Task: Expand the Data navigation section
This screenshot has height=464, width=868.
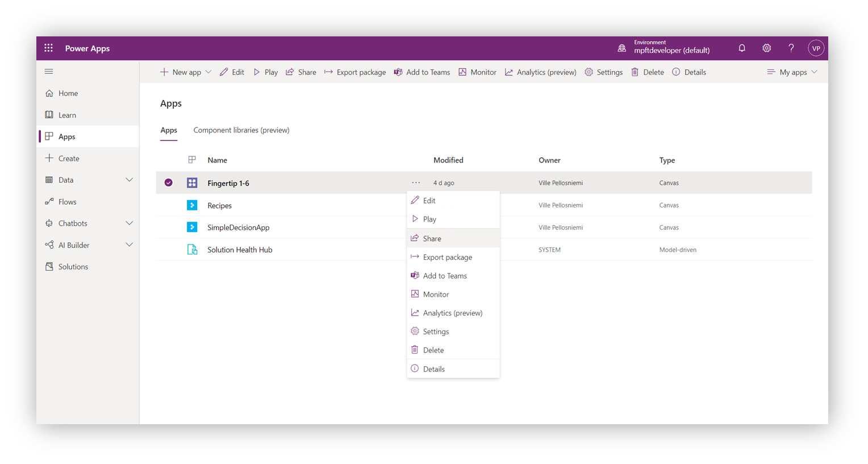Action: pyautogui.click(x=130, y=180)
